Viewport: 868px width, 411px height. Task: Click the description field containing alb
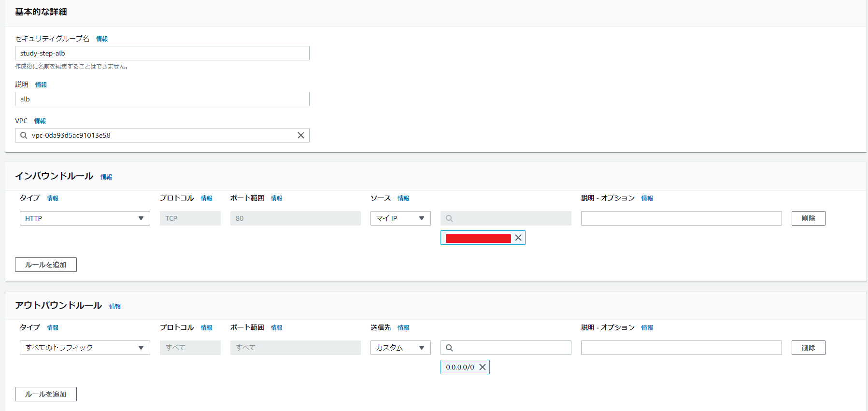(162, 99)
